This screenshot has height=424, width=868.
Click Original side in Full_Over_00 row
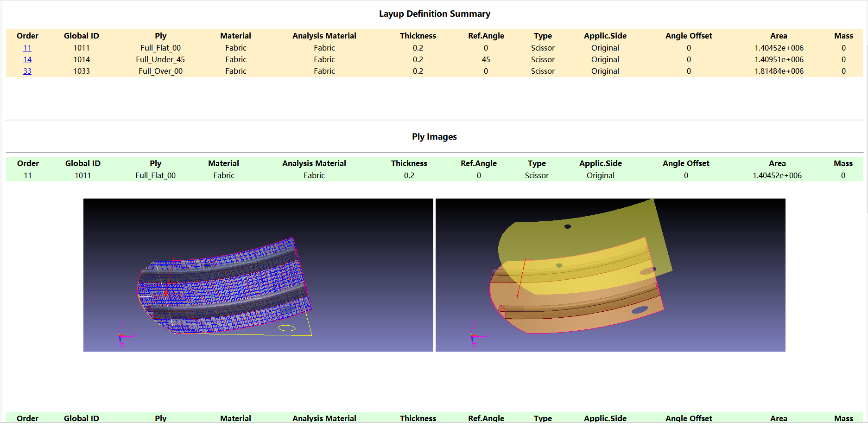pyautogui.click(x=605, y=71)
